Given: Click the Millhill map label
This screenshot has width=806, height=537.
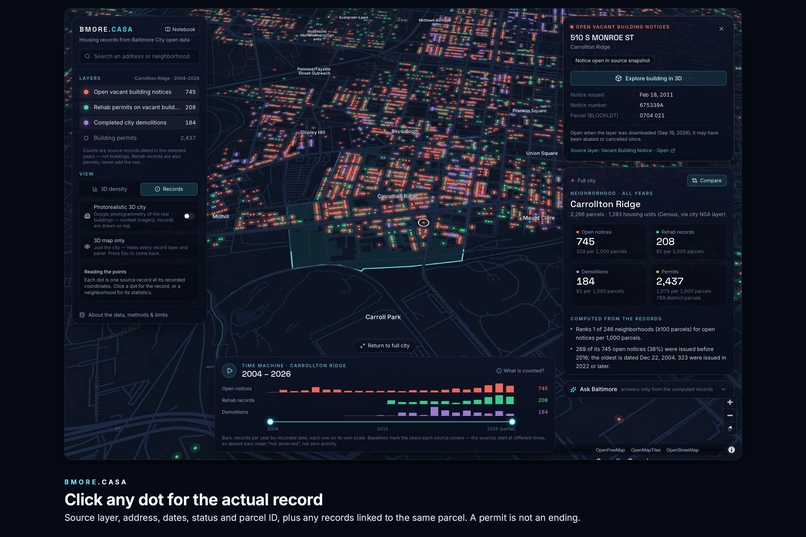Looking at the screenshot, I should click(221, 217).
